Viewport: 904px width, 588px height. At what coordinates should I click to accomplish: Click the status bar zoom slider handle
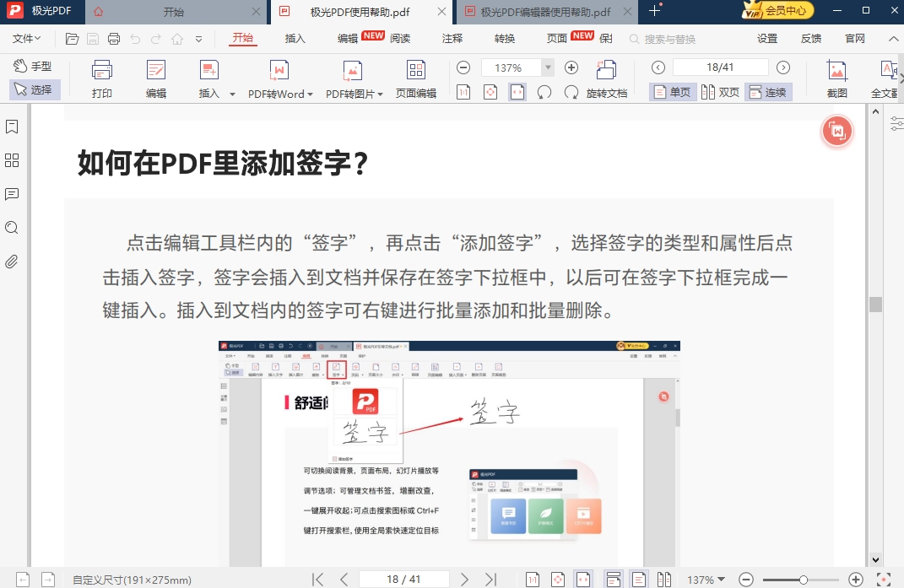[x=803, y=580]
